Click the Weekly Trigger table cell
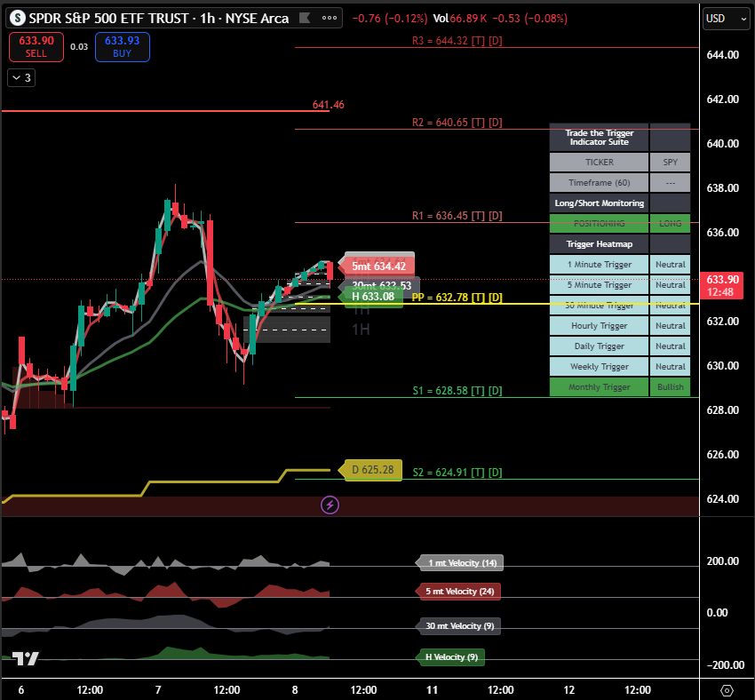The height and width of the screenshot is (700, 755). pyautogui.click(x=599, y=367)
